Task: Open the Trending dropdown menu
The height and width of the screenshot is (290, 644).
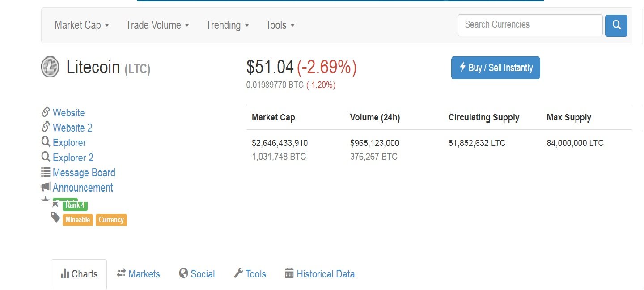Action: click(x=227, y=25)
